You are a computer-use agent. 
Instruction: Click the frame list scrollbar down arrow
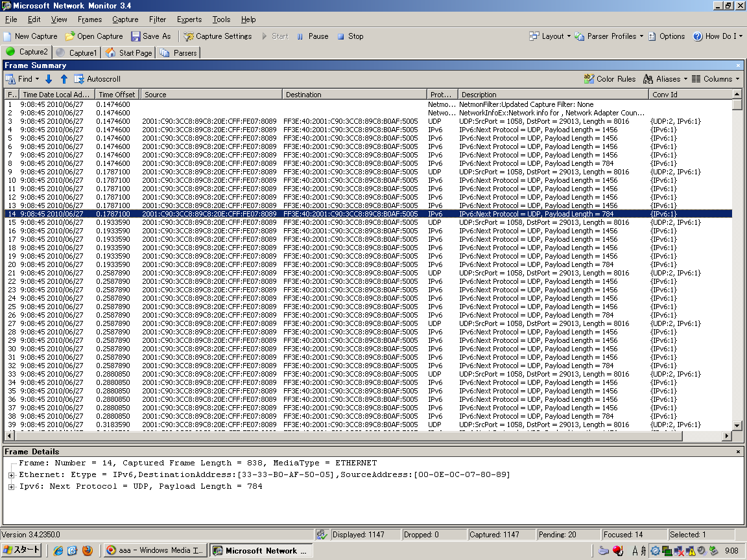[x=737, y=426]
